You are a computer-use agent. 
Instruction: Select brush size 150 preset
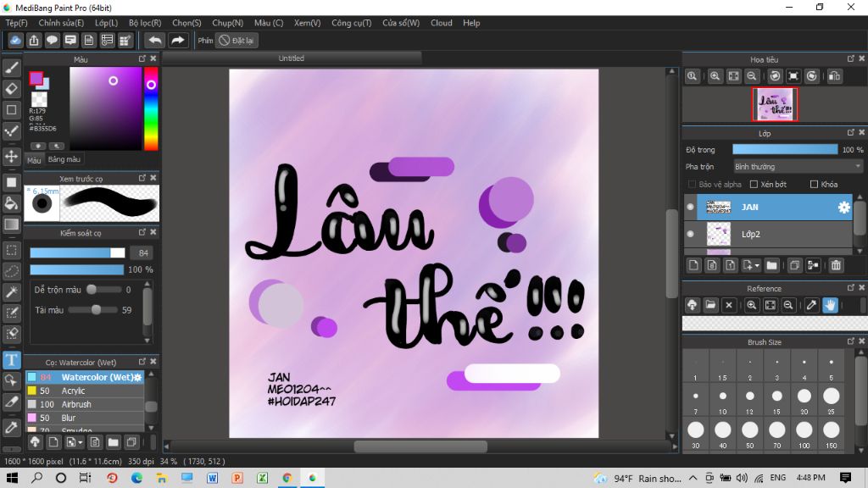coord(831,435)
